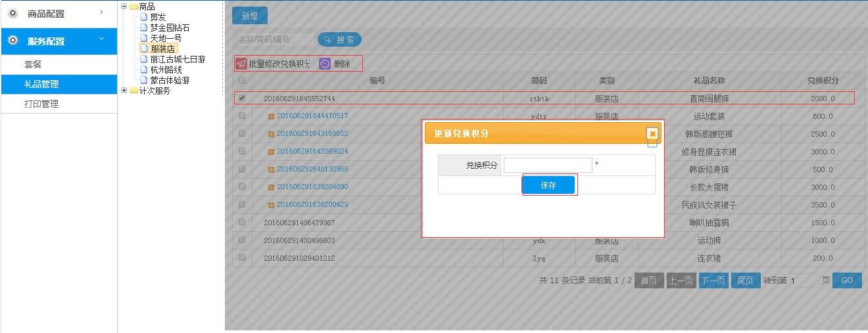Open the 服务配置 sidebar section
This screenshot has height=333, width=868.
click(x=59, y=41)
